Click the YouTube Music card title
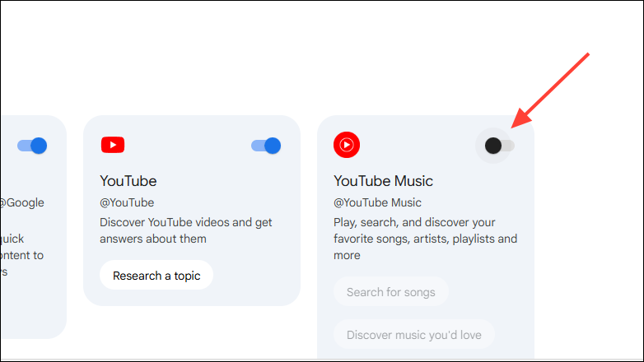Screen dimensions: 644x362 pyautogui.click(x=383, y=181)
